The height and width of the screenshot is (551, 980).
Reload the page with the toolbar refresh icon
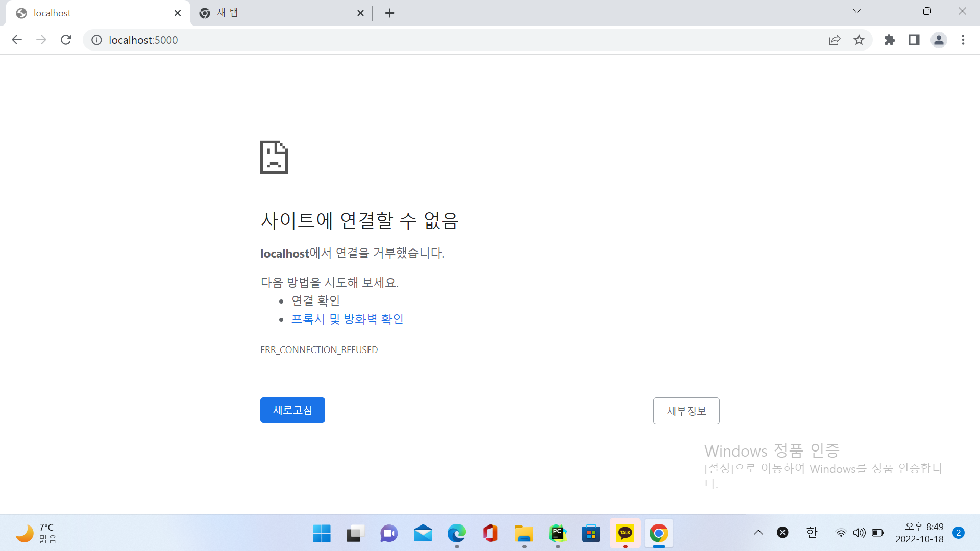pyautogui.click(x=66, y=40)
